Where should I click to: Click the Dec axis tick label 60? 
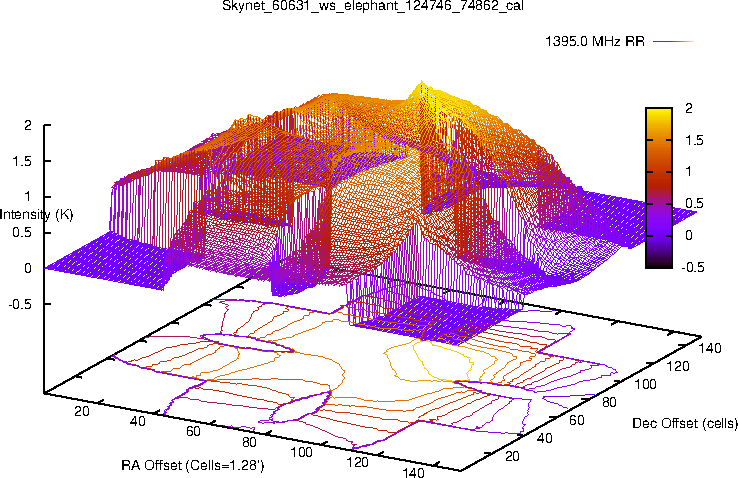pos(577,420)
